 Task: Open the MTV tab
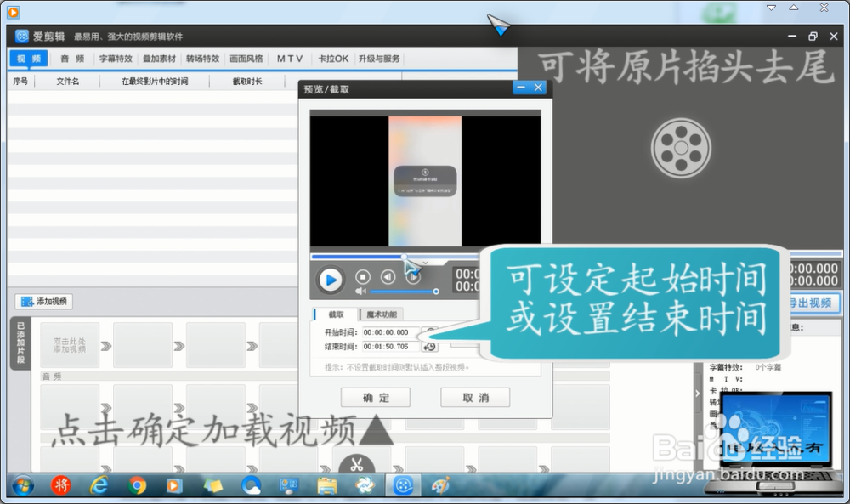pos(290,59)
